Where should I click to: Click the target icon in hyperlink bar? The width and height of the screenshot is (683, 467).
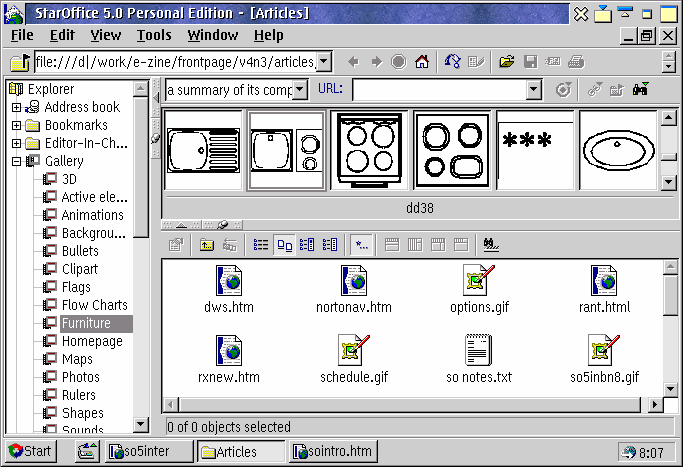(x=563, y=90)
